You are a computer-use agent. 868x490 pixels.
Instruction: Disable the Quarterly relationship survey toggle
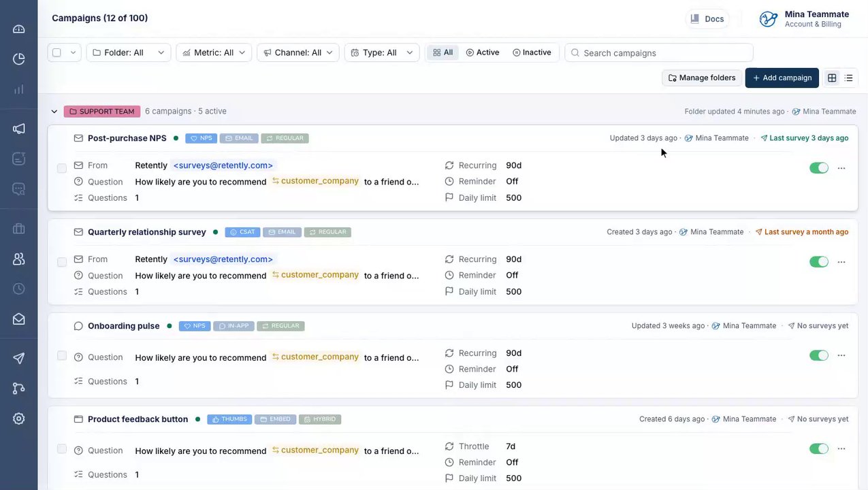tap(819, 262)
